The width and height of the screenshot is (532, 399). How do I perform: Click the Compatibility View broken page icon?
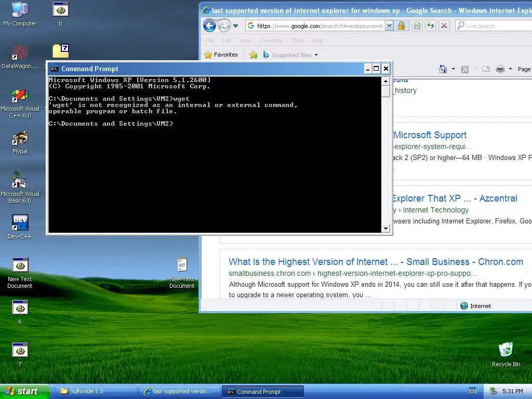tap(417, 26)
